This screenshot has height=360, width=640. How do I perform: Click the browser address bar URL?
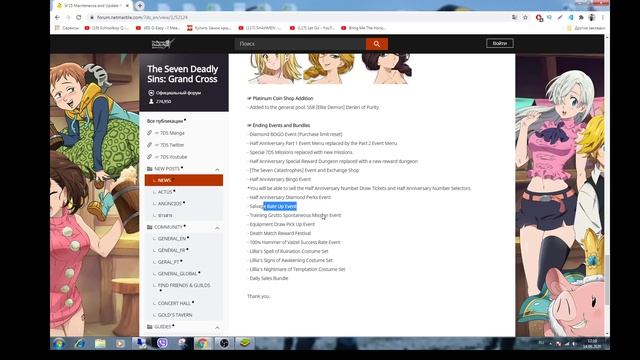point(142,18)
